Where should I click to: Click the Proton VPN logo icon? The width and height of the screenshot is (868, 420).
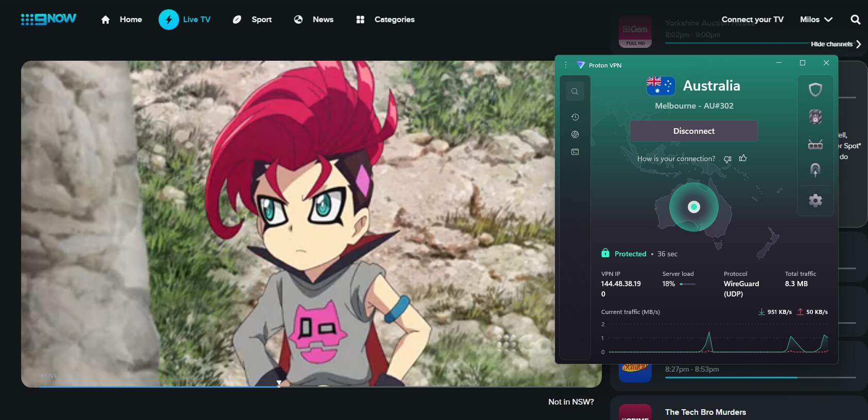581,65
